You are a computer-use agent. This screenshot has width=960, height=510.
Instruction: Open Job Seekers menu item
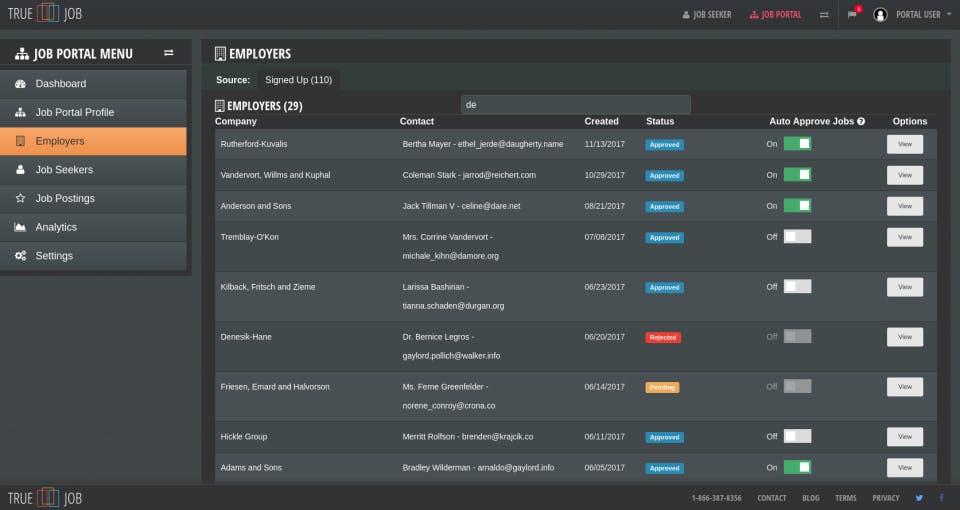pyautogui.click(x=93, y=170)
